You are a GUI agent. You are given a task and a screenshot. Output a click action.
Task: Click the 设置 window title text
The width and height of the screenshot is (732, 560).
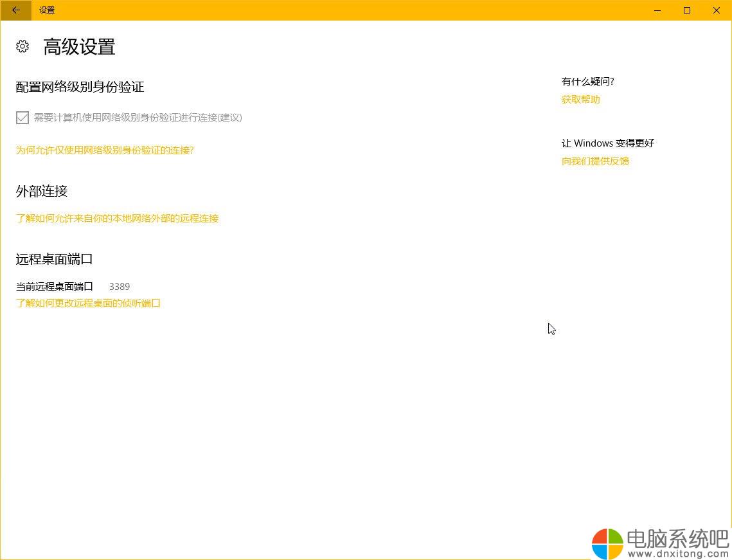click(47, 10)
